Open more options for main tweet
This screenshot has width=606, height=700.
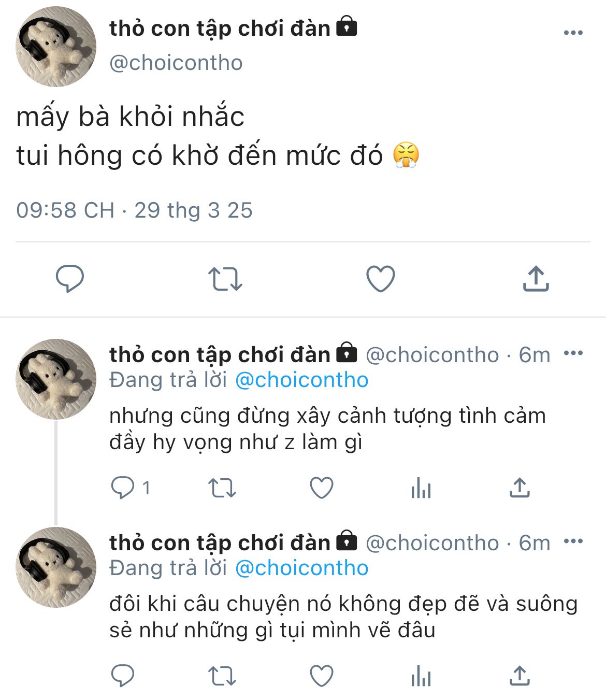[573, 33]
